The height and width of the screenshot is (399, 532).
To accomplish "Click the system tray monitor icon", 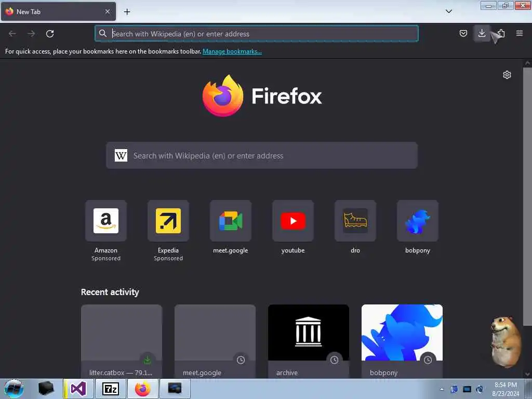I will coord(467,389).
